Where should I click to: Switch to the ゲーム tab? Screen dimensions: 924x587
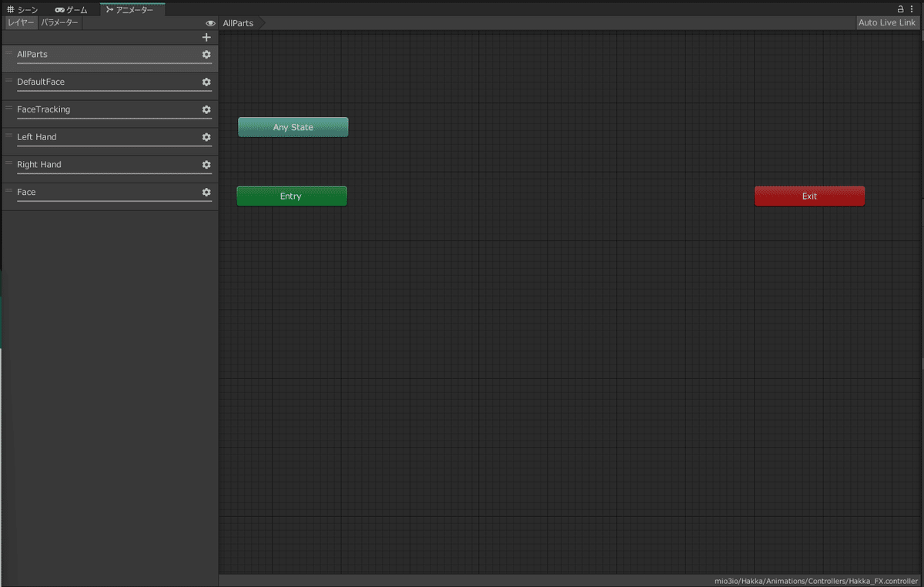(71, 9)
